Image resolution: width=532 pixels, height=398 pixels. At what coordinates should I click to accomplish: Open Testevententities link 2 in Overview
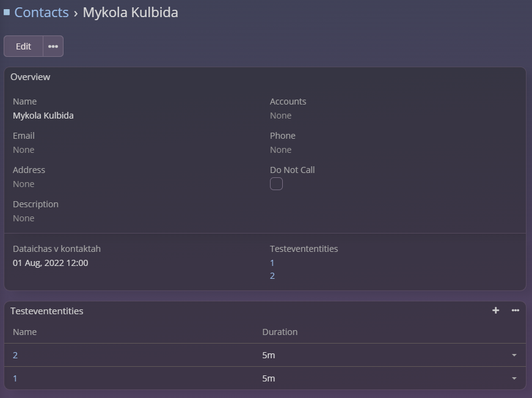pos(272,276)
